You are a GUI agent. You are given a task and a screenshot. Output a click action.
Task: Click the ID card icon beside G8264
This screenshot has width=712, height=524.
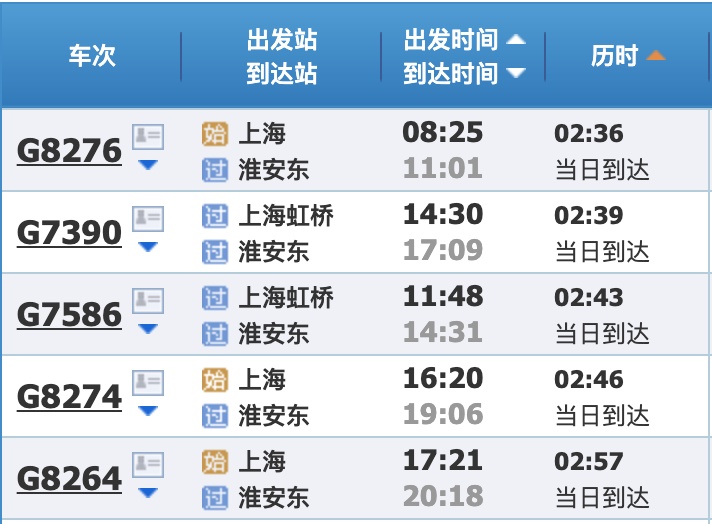148,465
